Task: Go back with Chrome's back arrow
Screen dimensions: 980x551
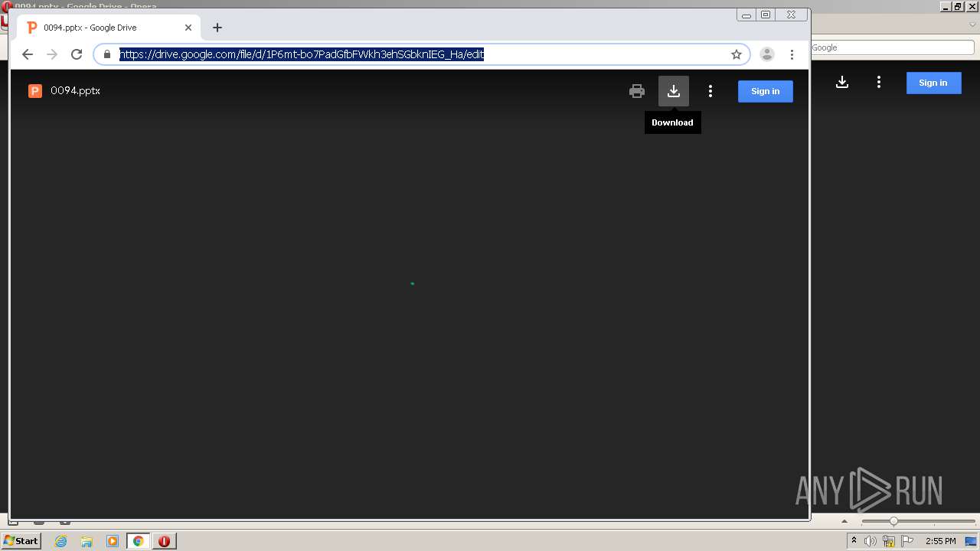Action: [28, 54]
